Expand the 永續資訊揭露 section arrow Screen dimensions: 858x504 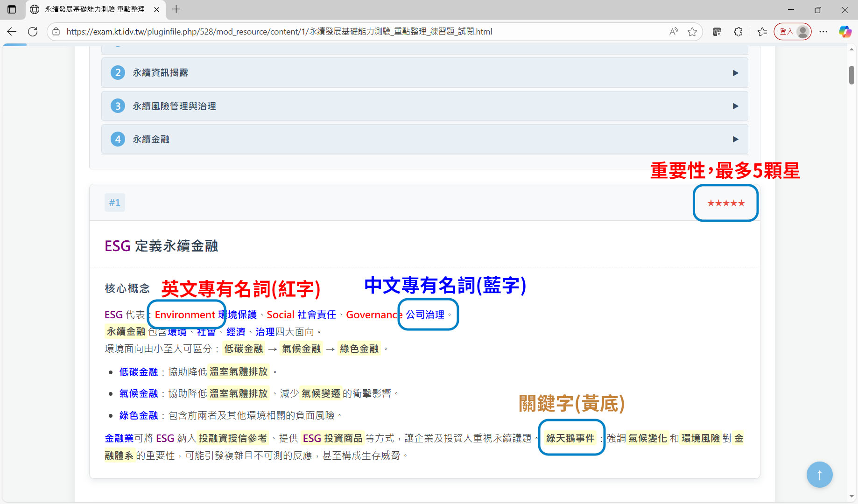(735, 73)
